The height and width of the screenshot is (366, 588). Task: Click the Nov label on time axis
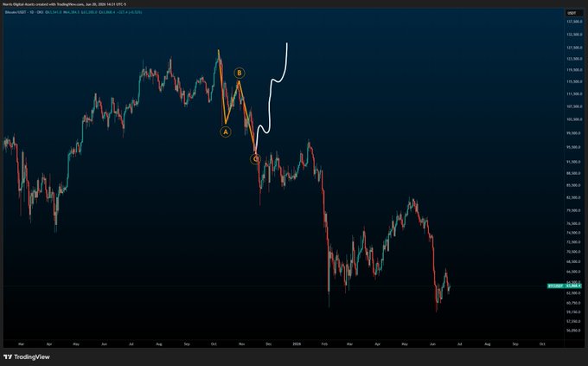tap(241, 344)
